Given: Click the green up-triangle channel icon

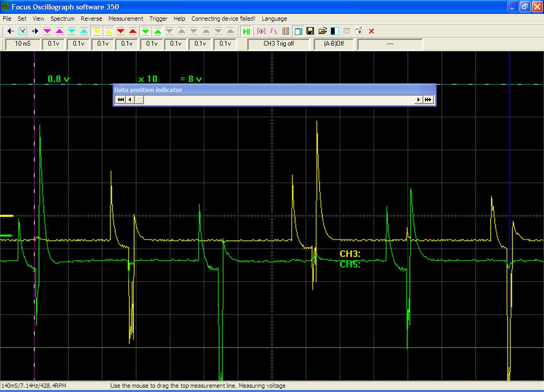Looking at the screenshot, I should [157, 31].
